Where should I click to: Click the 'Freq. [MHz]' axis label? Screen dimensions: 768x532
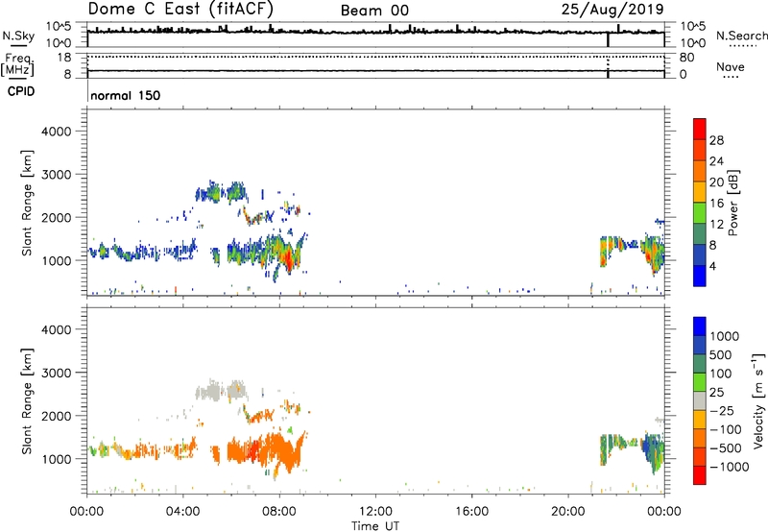coord(17,64)
